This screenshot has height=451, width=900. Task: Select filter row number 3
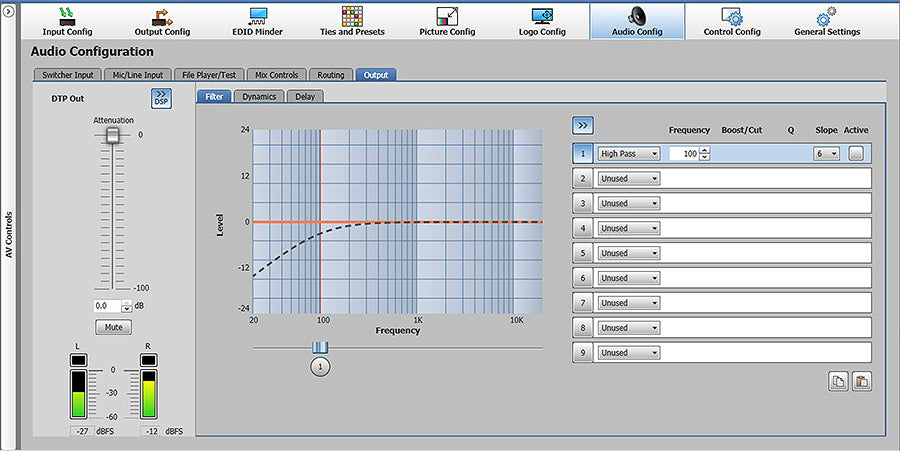[x=583, y=203]
